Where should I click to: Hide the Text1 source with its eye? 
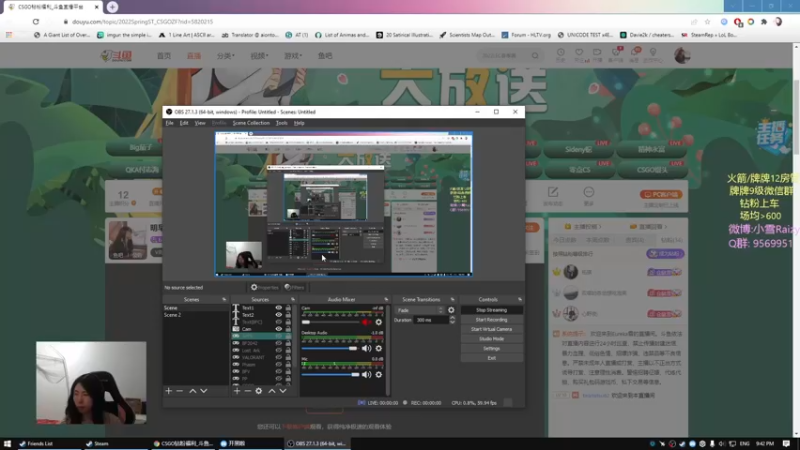pyautogui.click(x=279, y=308)
